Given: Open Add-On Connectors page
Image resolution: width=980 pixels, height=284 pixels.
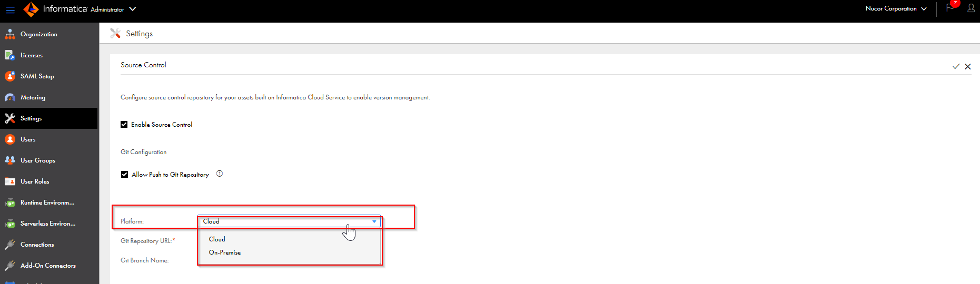Looking at the screenshot, I should (x=49, y=266).
